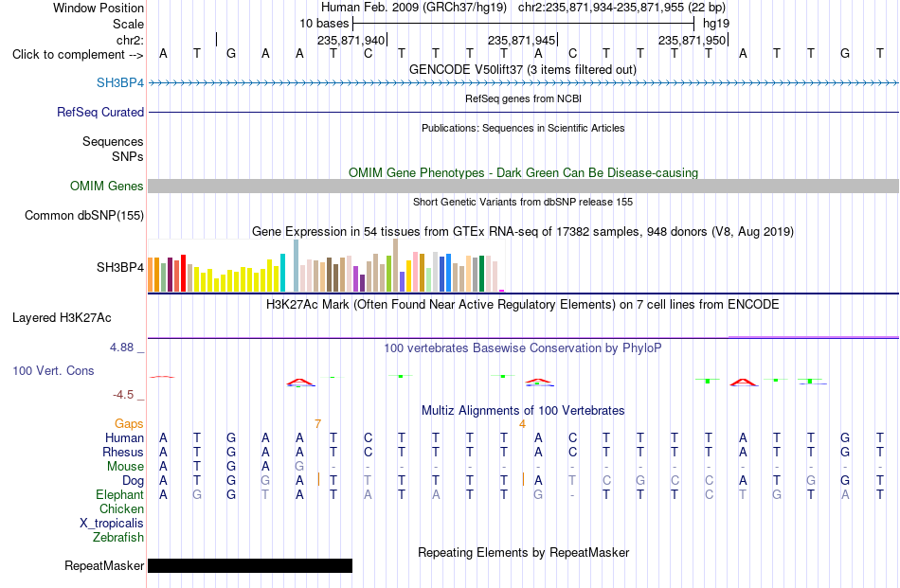
Task: Click the red bar in GTEx chart
Action: 184,273
